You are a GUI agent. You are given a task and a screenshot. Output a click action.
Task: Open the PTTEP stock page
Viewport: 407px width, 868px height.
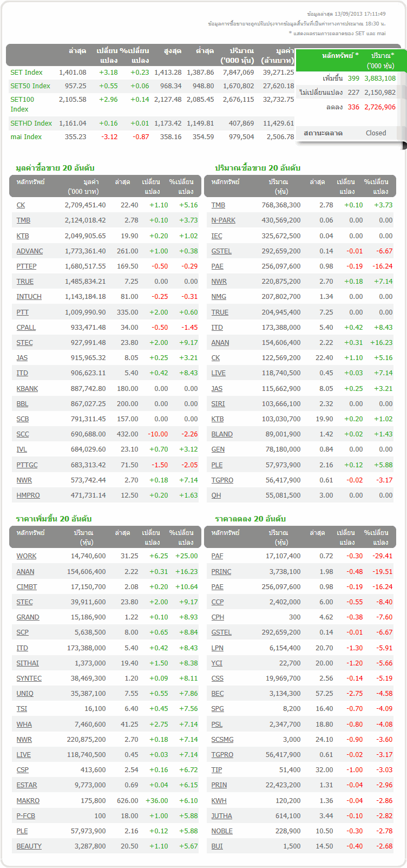click(x=27, y=266)
